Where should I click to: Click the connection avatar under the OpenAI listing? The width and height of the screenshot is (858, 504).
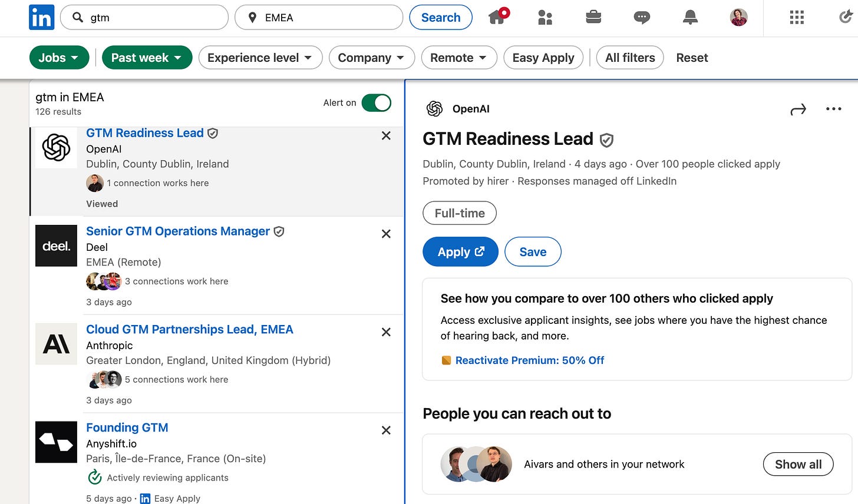click(95, 183)
